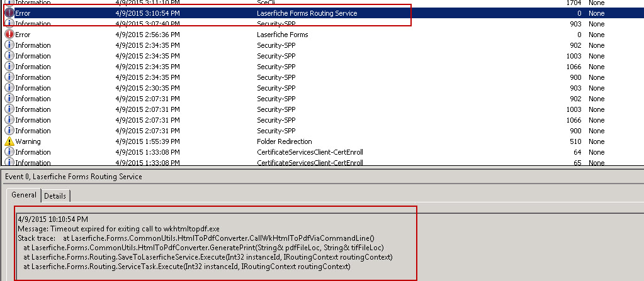644x281 pixels.
Task: Click info icon on event 1003 at 2:07:31 PM
Action: (9, 109)
